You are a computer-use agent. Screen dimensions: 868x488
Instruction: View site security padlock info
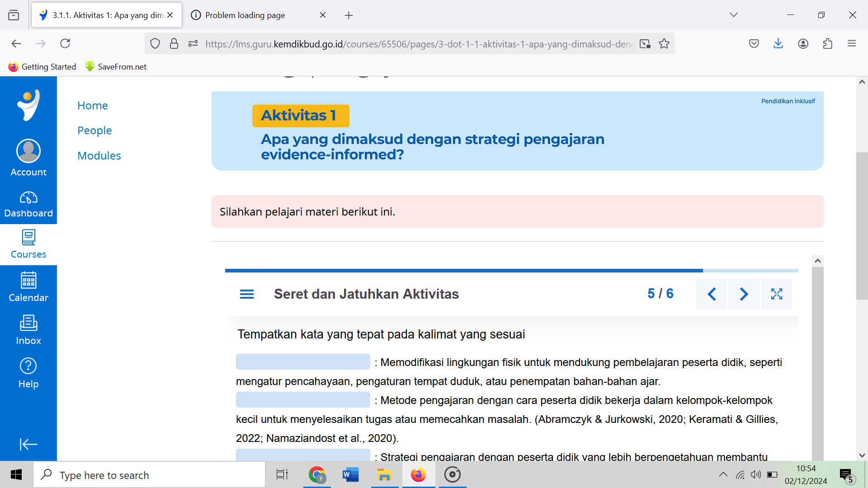[x=174, y=43]
